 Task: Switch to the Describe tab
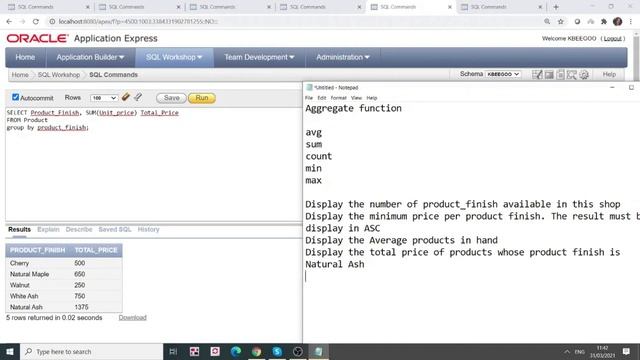pyautogui.click(x=79, y=229)
